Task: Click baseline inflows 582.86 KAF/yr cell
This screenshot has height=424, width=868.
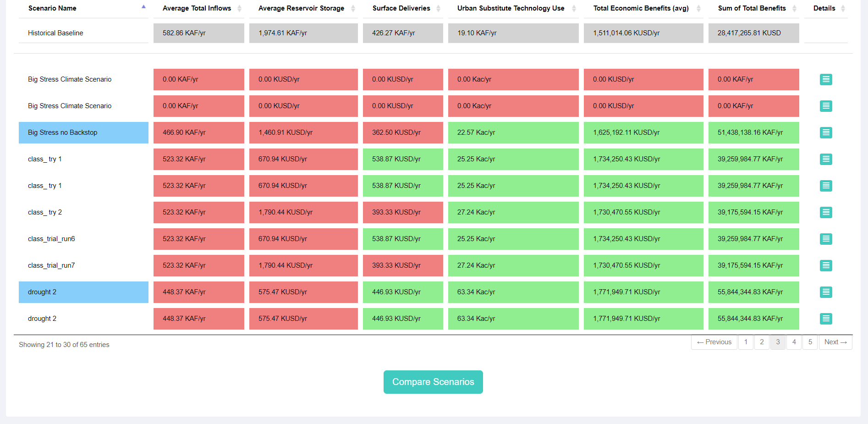Action: click(198, 33)
